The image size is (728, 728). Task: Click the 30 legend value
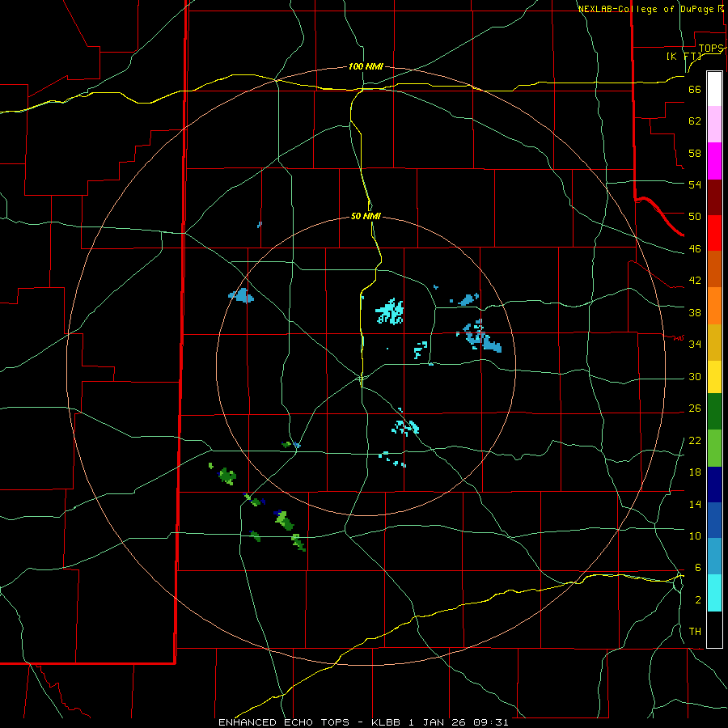695,376
